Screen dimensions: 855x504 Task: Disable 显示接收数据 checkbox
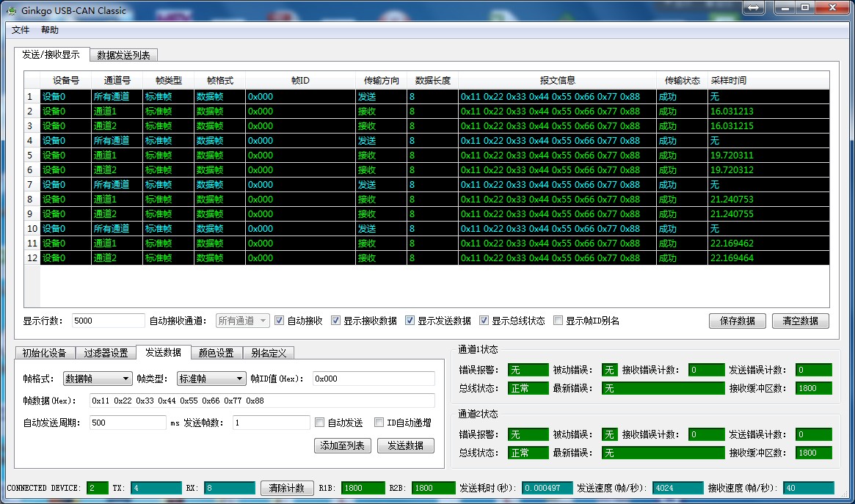(335, 320)
